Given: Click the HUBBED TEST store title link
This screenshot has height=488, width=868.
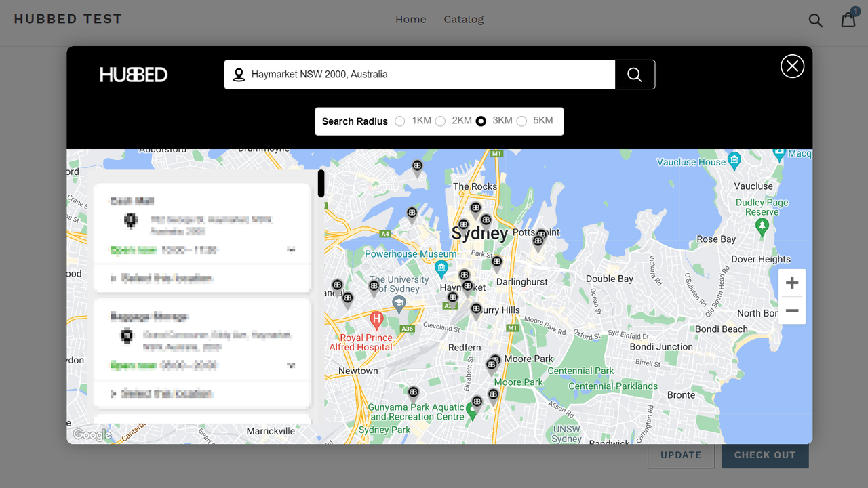Looking at the screenshot, I should (x=68, y=19).
